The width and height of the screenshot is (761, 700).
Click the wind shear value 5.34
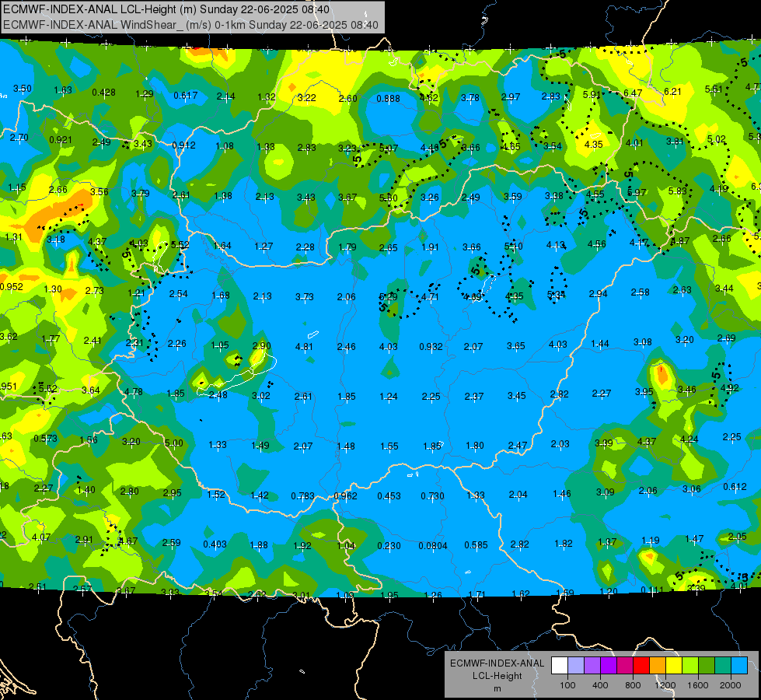tap(557, 295)
